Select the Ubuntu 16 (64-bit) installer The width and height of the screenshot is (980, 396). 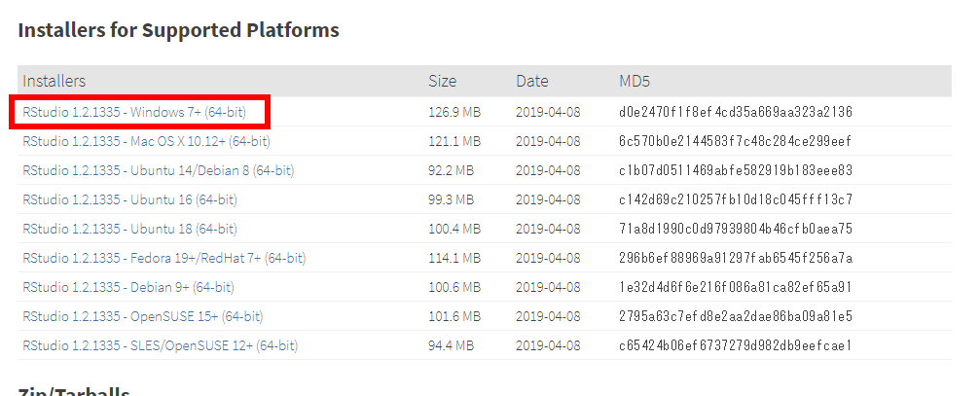point(130,199)
